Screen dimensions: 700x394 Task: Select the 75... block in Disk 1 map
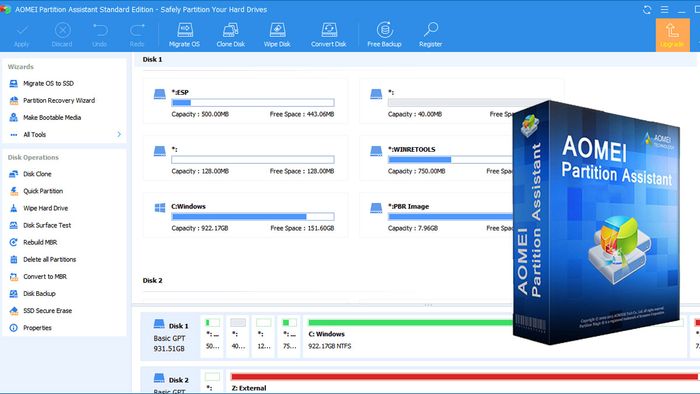click(x=289, y=337)
